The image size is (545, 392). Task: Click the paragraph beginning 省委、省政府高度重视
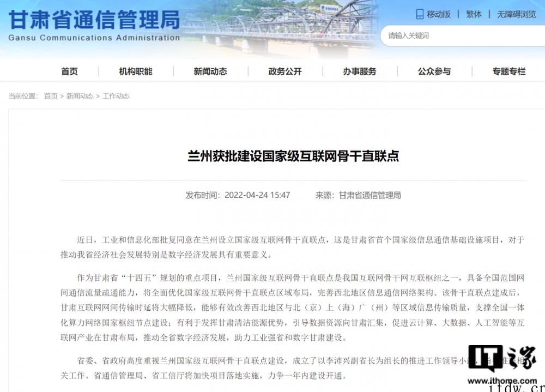coord(292,368)
